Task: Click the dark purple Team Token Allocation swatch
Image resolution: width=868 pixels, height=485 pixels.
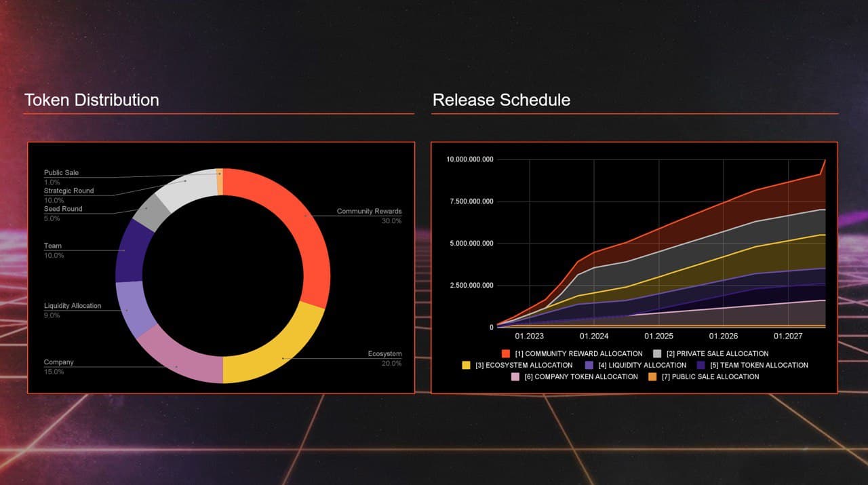Action: 700,365
